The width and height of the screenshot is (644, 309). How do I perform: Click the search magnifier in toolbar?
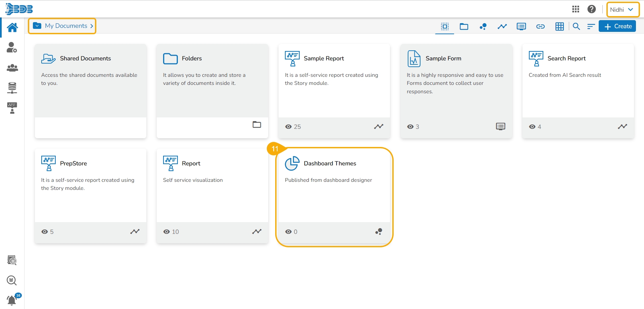(x=576, y=27)
